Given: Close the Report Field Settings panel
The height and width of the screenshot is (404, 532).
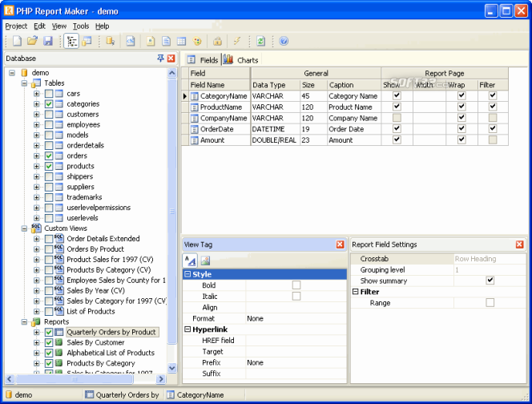Looking at the screenshot, I should pyautogui.click(x=519, y=244).
